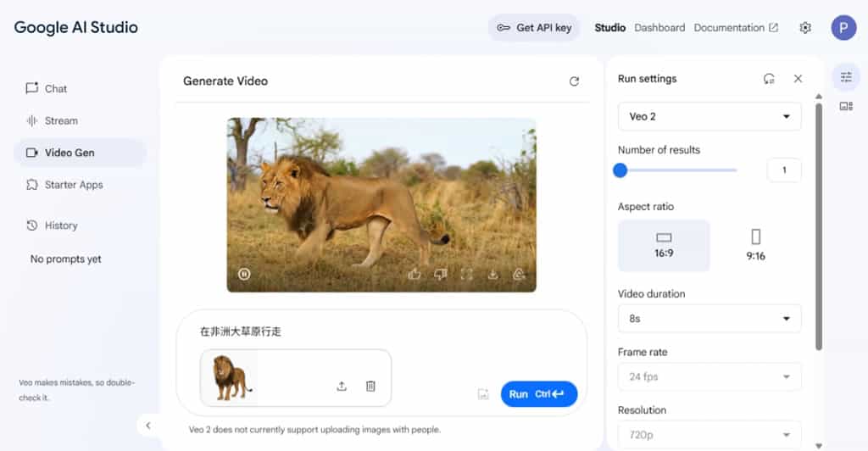Switch to the Dashboard tab

click(x=659, y=28)
